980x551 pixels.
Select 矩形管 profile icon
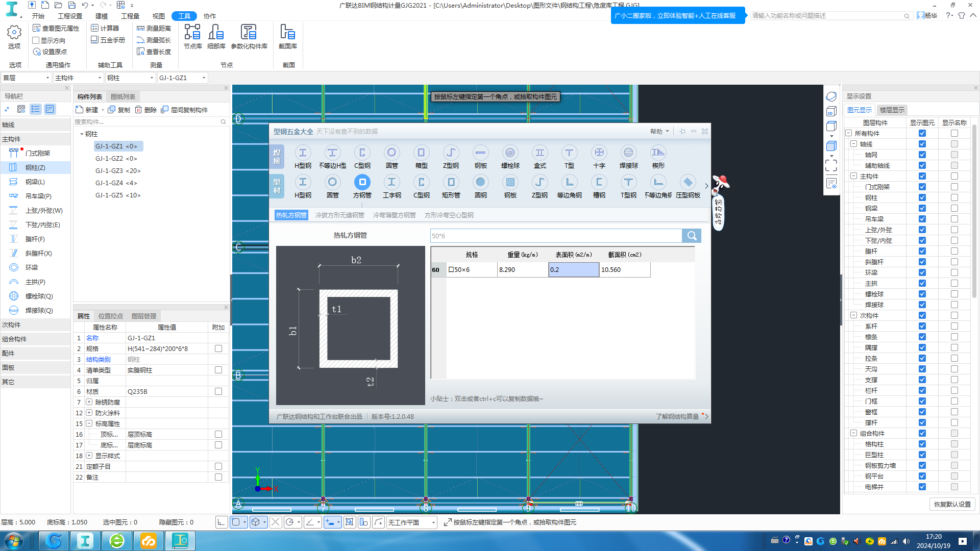click(x=451, y=182)
